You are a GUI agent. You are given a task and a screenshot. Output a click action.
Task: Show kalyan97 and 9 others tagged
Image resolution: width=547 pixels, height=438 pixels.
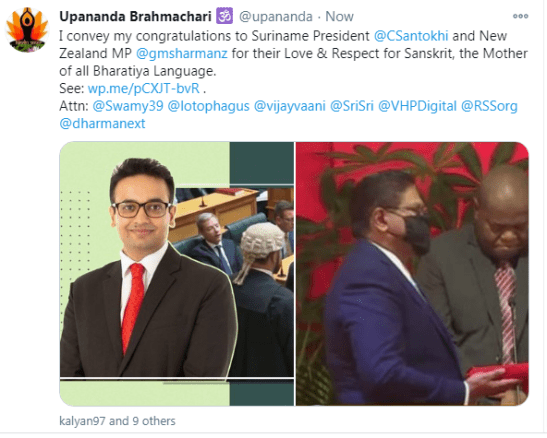pos(117,421)
